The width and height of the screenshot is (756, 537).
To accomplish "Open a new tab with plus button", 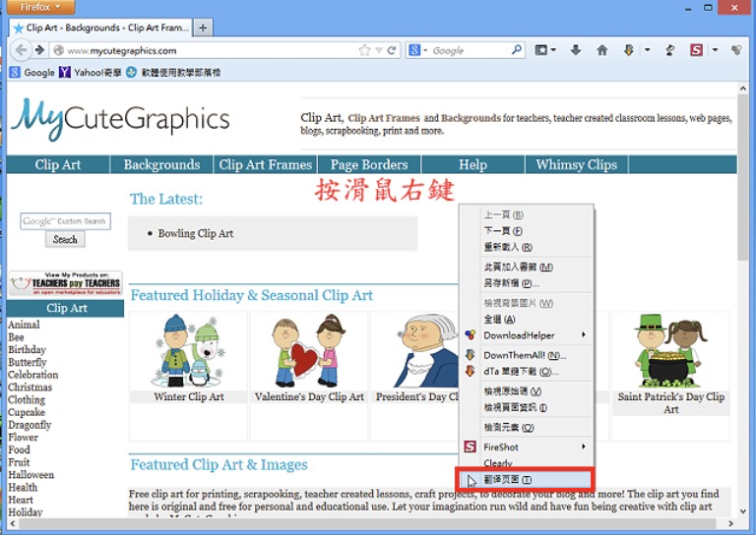I will coord(203,28).
